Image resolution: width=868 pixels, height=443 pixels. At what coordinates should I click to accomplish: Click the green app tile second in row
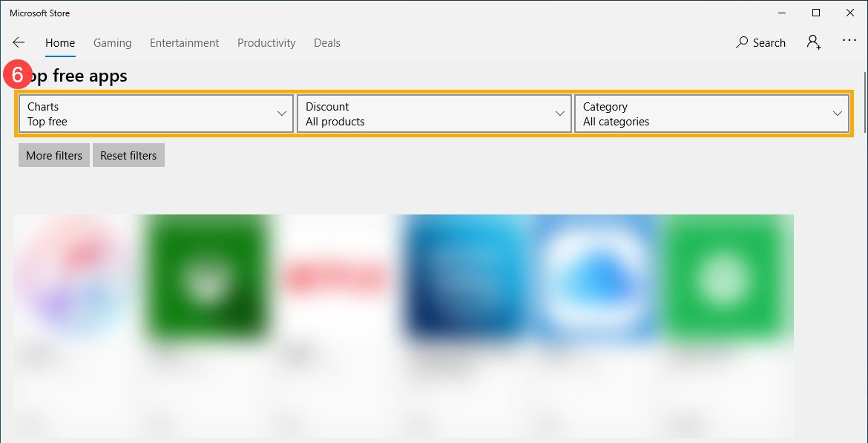click(x=205, y=276)
